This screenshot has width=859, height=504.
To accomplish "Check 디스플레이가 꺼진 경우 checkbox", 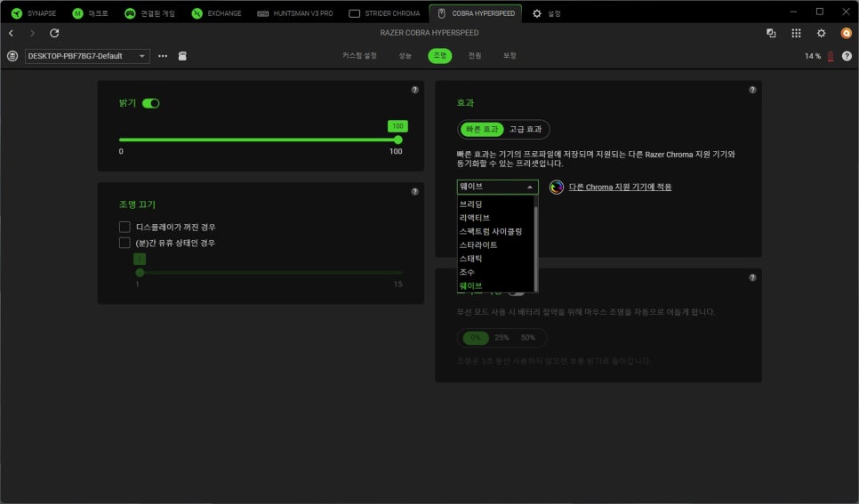I will click(x=124, y=227).
